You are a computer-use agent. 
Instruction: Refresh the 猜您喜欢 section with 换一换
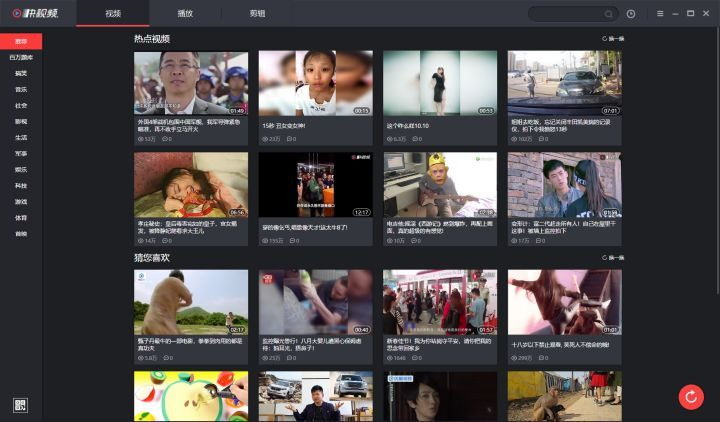pyautogui.click(x=613, y=258)
